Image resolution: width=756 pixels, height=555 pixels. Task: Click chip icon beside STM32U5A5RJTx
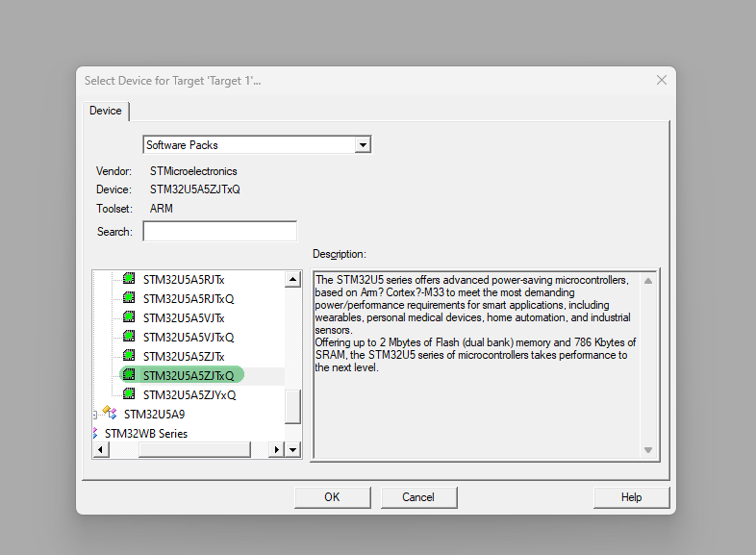[x=129, y=279]
